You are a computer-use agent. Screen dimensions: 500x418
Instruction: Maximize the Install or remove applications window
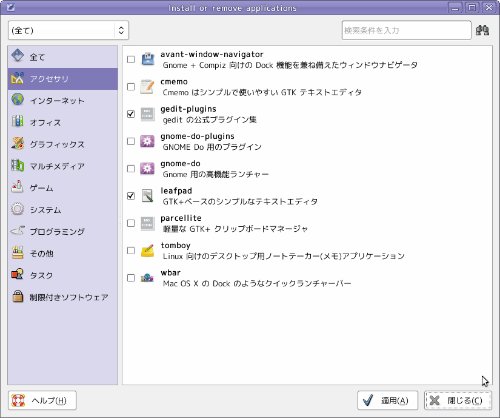[472, 7]
